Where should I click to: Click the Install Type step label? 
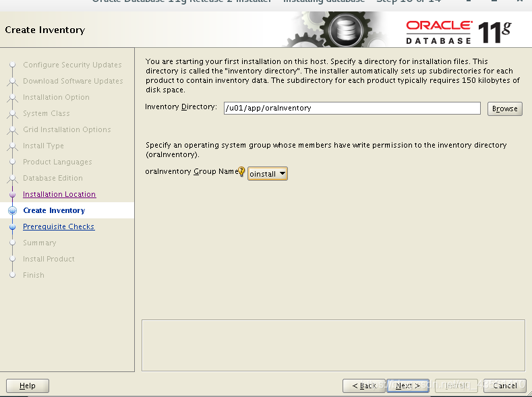[43, 146]
